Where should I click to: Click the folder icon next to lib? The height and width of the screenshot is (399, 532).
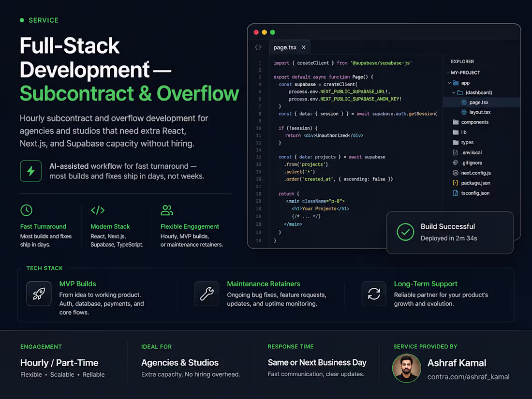[456, 133]
